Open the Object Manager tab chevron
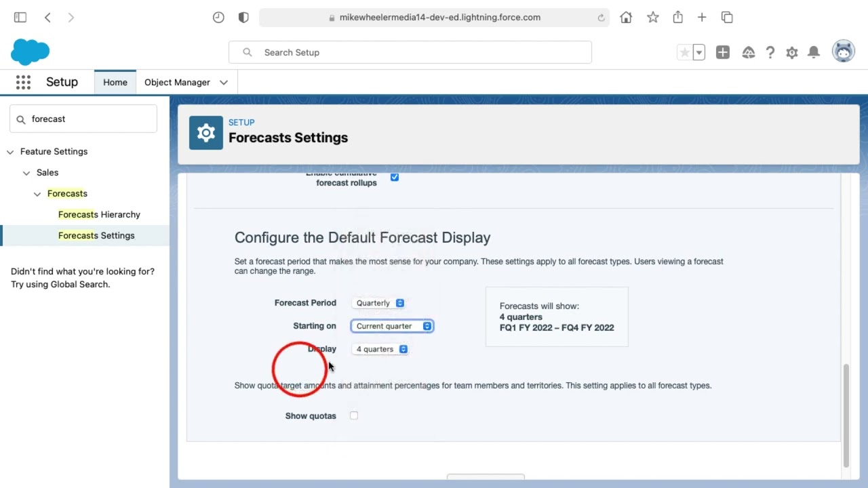868x488 pixels. (x=224, y=83)
